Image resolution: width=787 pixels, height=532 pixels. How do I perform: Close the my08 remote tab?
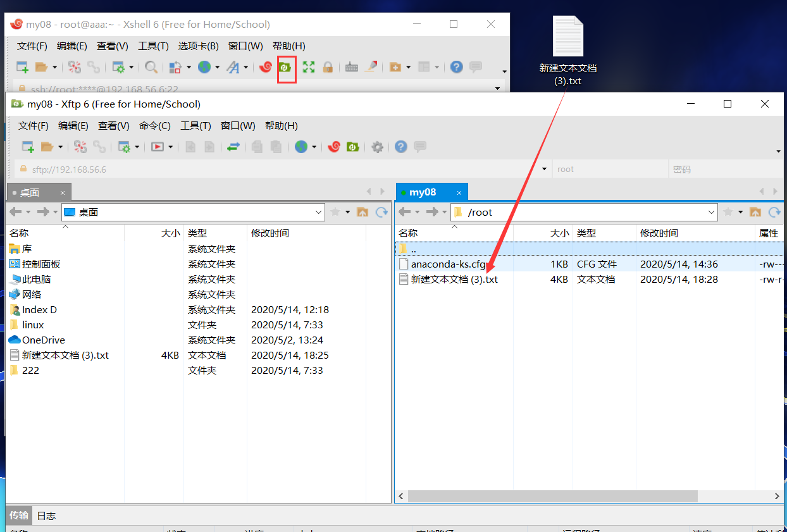coord(459,192)
